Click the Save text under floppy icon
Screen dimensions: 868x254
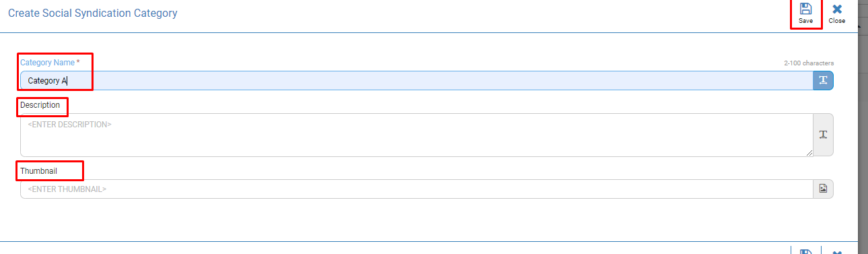coord(805,21)
